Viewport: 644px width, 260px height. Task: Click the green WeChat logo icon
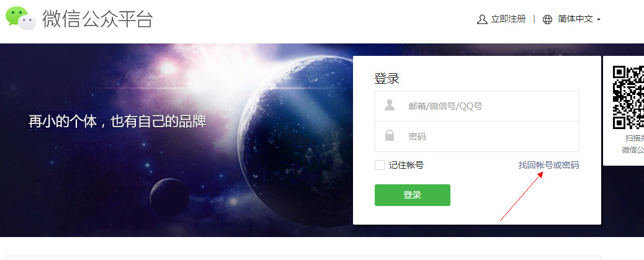20,19
